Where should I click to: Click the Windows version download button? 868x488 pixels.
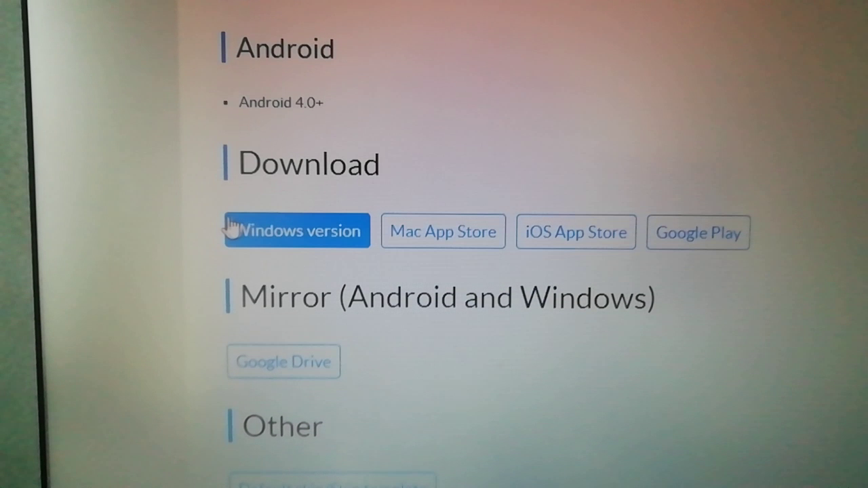pyautogui.click(x=297, y=230)
